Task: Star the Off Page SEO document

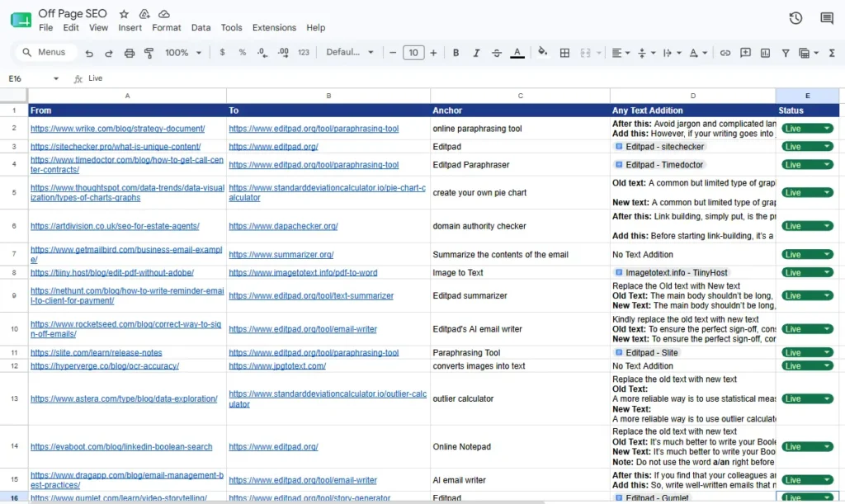Action: (124, 14)
